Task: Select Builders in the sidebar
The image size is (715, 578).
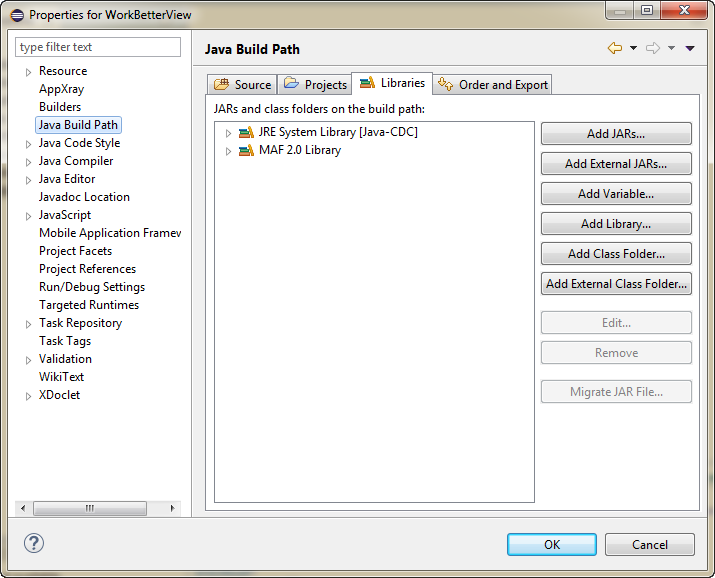Action: click(60, 107)
